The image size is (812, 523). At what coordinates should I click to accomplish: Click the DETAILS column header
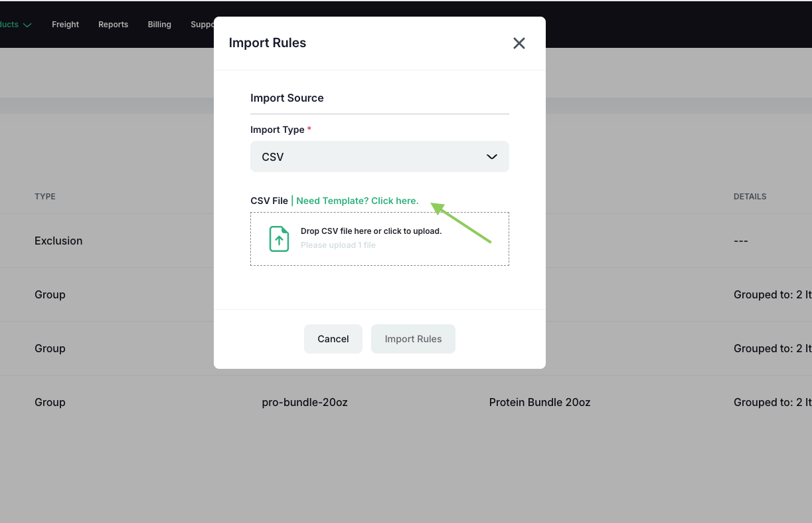point(750,197)
